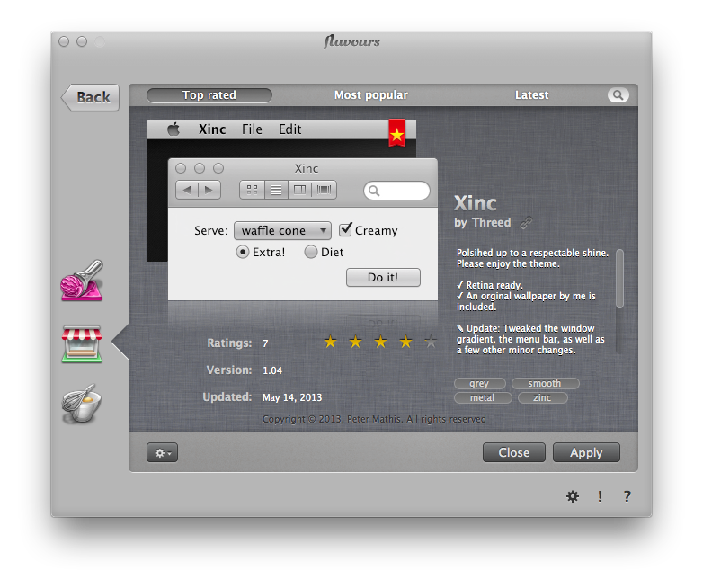Open the File menu in preview

coord(252,129)
